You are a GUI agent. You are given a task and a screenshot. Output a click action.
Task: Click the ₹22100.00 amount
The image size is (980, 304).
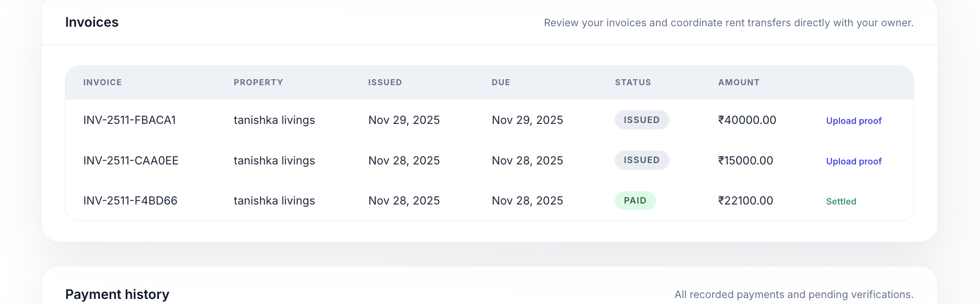[x=745, y=201]
